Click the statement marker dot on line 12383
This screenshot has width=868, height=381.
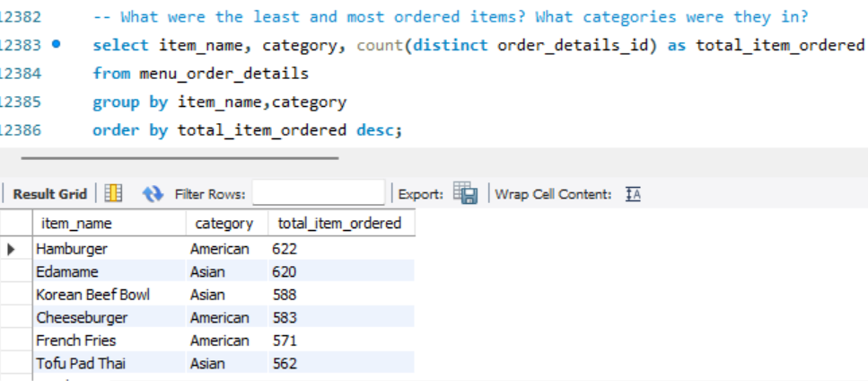pos(56,44)
